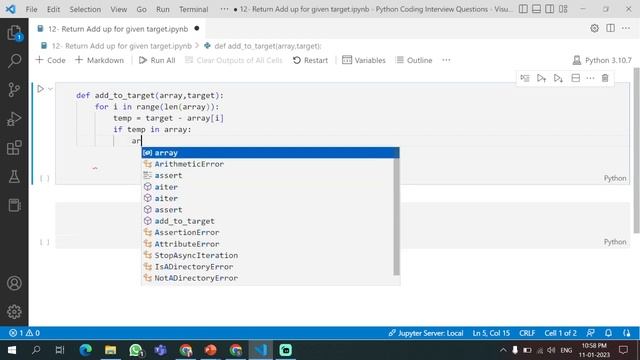Click Clear Outputs of All Cells
Image resolution: width=640 pixels, height=360 pixels.
pos(233,60)
